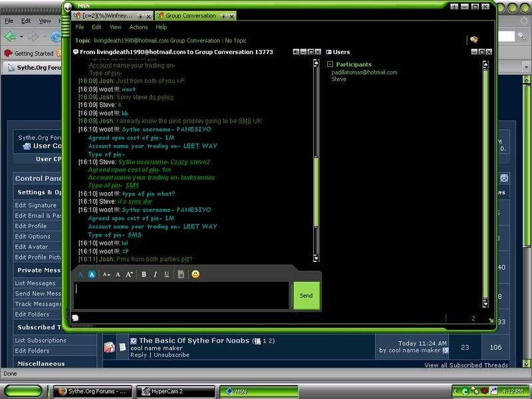Open the MSN Help menu
Screen dimensions: 532x399
coord(161,27)
